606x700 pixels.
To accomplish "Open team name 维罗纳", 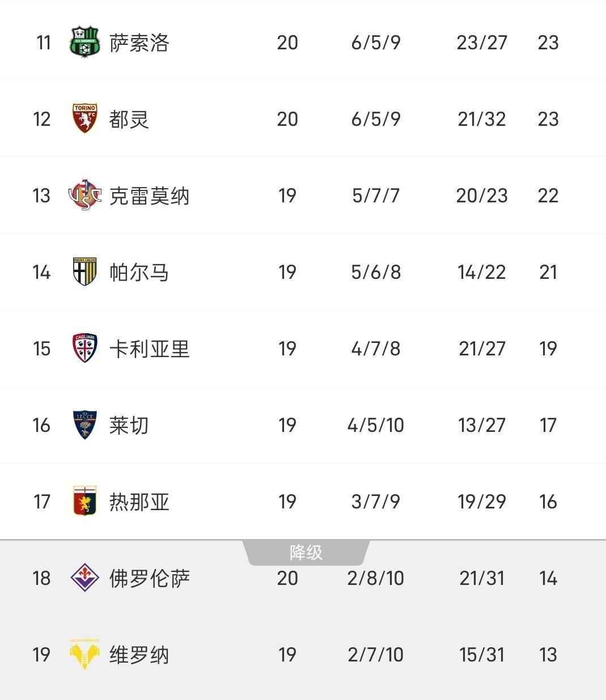I will tap(139, 655).
